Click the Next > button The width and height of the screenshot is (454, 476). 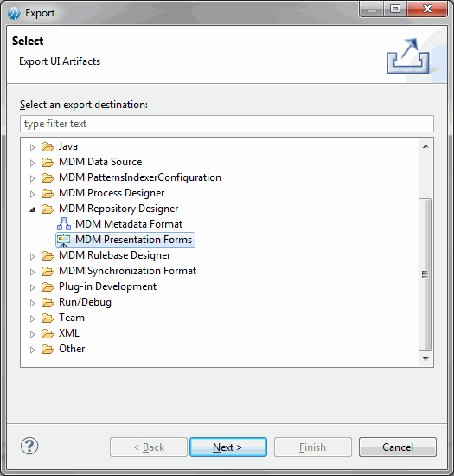[228, 447]
